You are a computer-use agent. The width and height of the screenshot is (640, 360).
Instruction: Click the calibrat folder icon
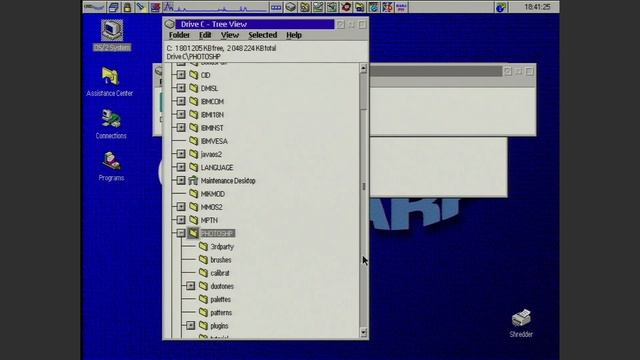tap(203, 272)
